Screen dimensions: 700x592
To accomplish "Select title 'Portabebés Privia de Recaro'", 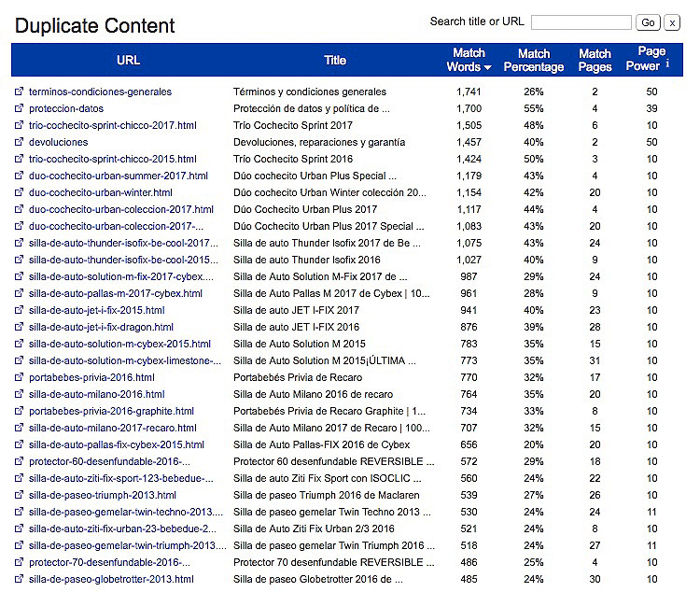I will pyautogui.click(x=298, y=377).
